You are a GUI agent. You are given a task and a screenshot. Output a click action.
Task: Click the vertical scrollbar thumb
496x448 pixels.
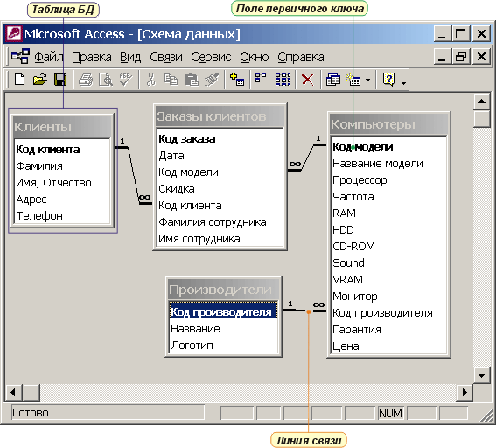[x=481, y=118]
